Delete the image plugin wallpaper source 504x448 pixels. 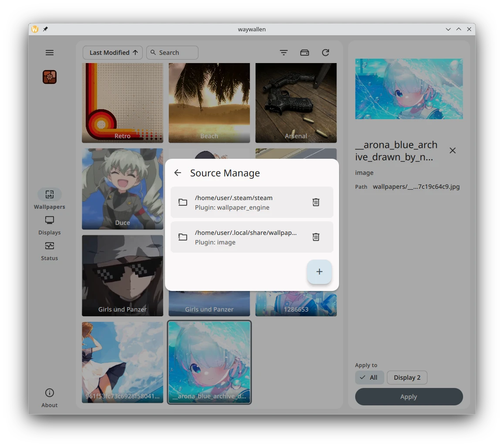click(316, 237)
